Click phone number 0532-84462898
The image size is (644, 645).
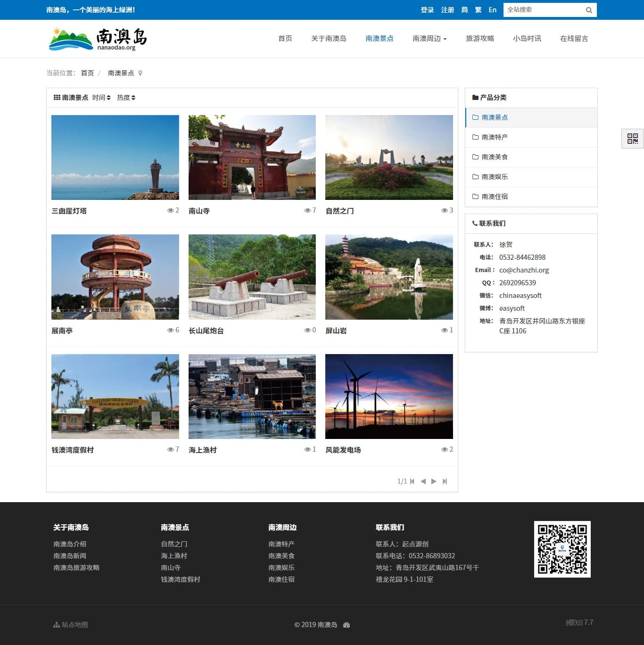[522, 257]
